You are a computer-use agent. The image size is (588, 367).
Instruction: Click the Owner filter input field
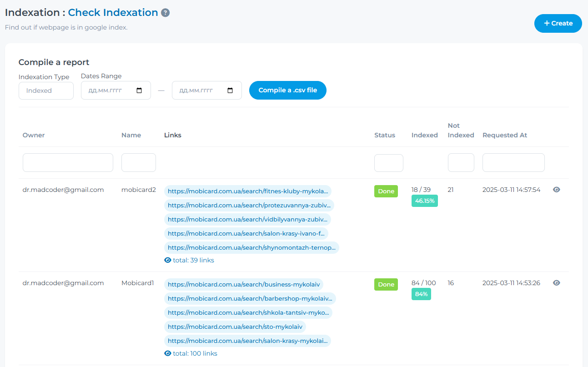tap(68, 162)
